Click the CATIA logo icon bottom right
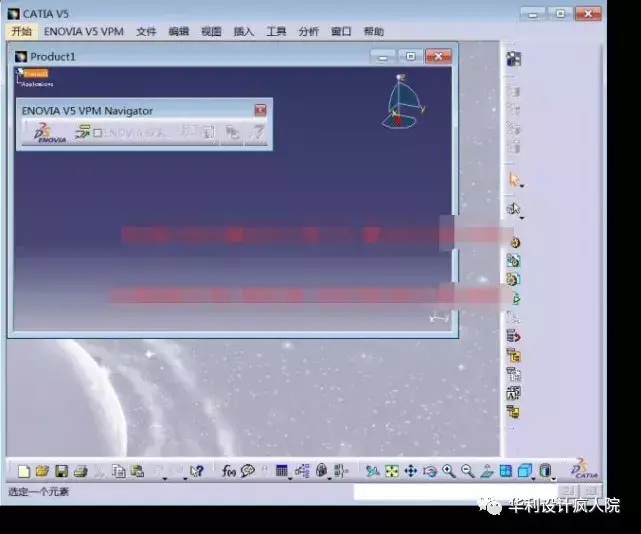Screen dimensions: 641x534 (585, 469)
